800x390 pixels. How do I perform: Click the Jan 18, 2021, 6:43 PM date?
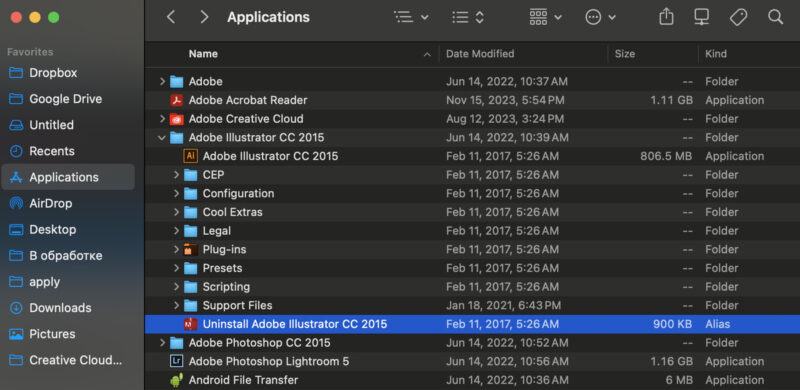tap(503, 305)
